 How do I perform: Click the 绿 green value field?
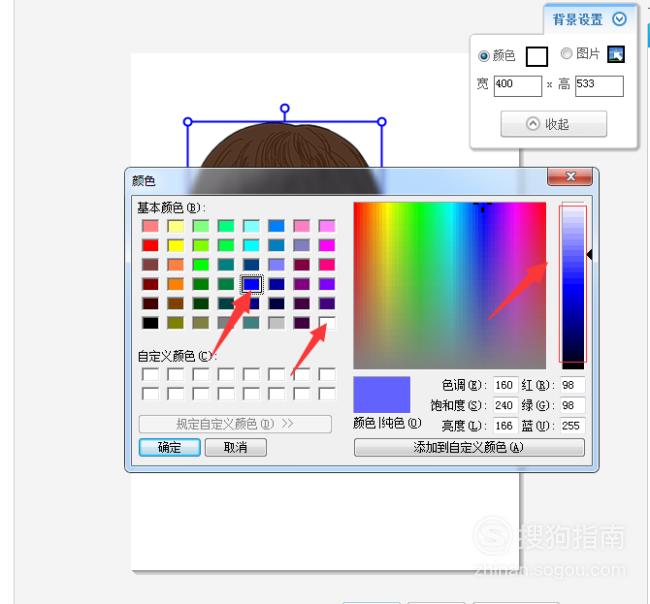(x=572, y=405)
